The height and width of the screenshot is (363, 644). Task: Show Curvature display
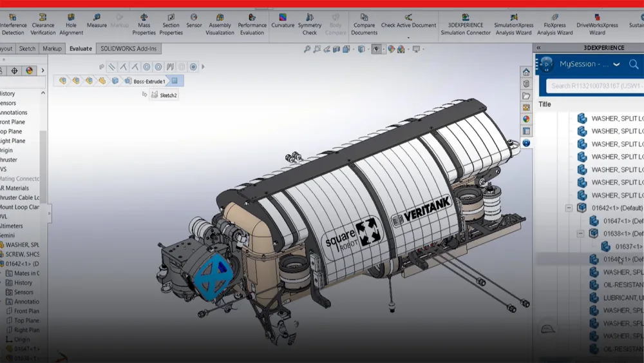(283, 21)
